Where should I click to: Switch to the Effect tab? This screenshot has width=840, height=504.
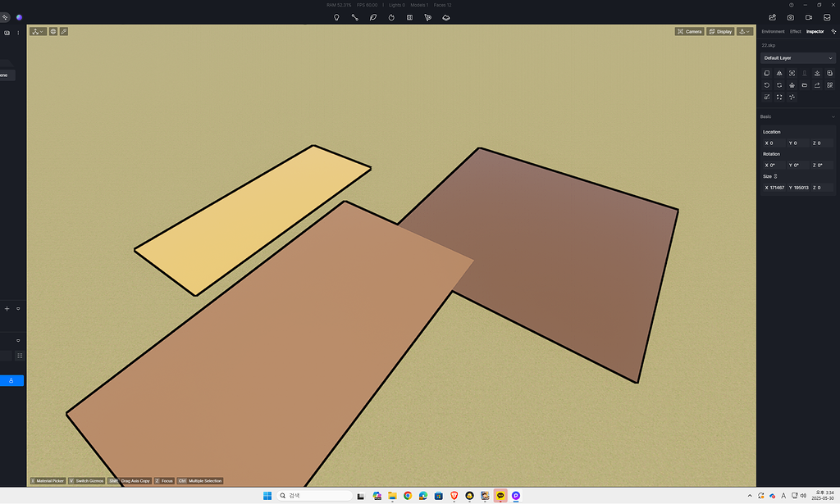795,31
